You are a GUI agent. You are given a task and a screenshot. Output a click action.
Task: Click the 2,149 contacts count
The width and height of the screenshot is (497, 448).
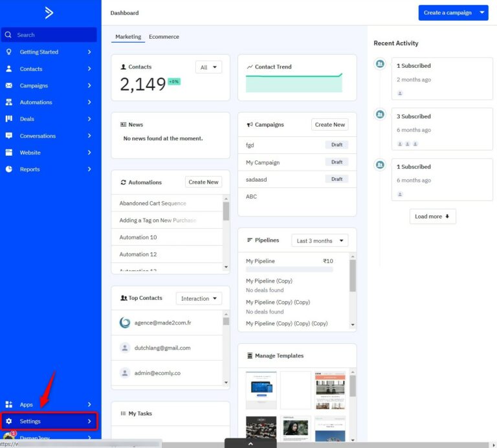(x=142, y=84)
